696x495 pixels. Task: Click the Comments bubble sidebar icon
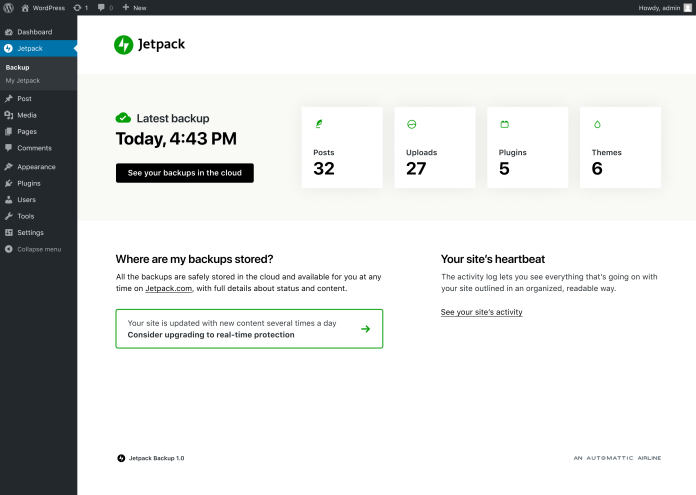coord(8,148)
